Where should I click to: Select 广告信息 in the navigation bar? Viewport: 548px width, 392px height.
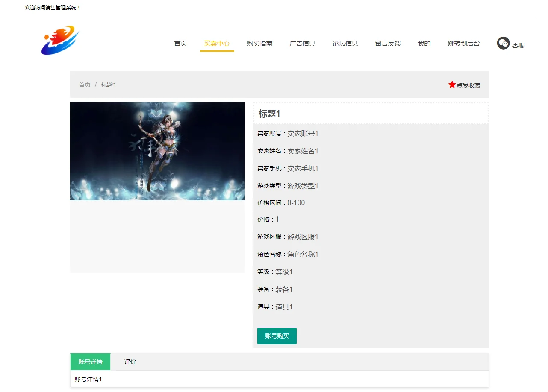302,43
